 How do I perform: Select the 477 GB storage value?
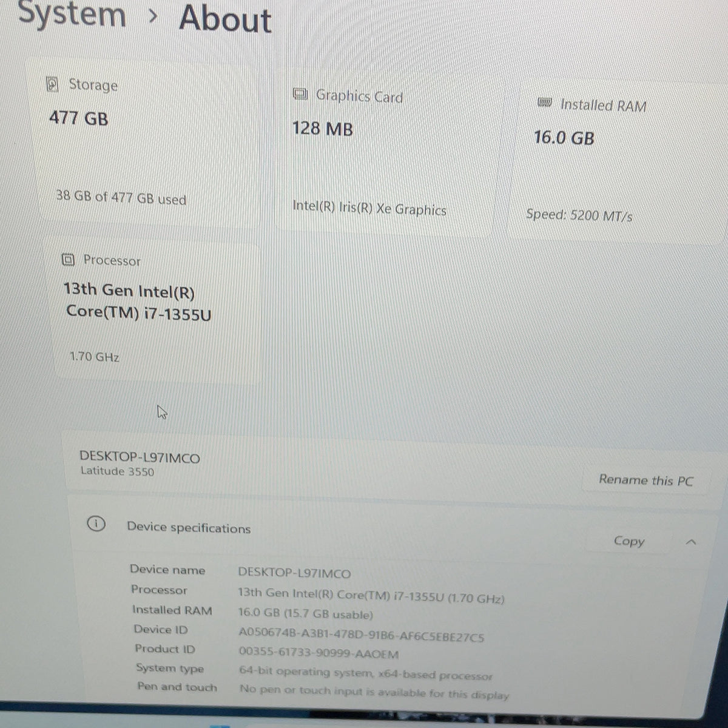pos(78,117)
